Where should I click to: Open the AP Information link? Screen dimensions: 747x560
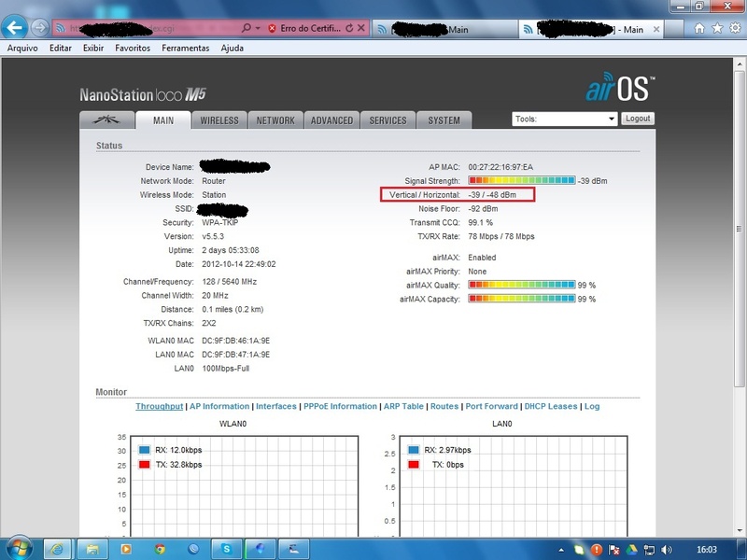[219, 406]
